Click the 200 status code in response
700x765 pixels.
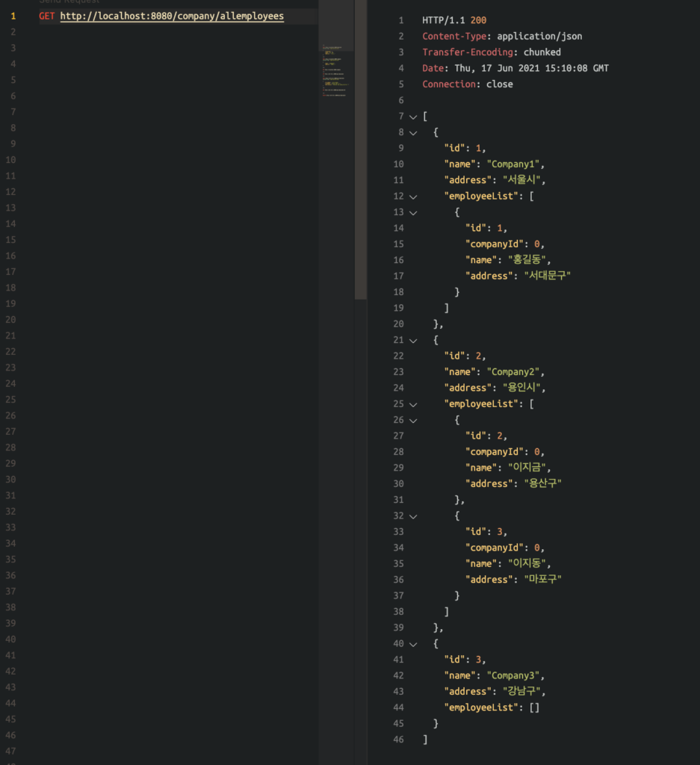click(478, 20)
